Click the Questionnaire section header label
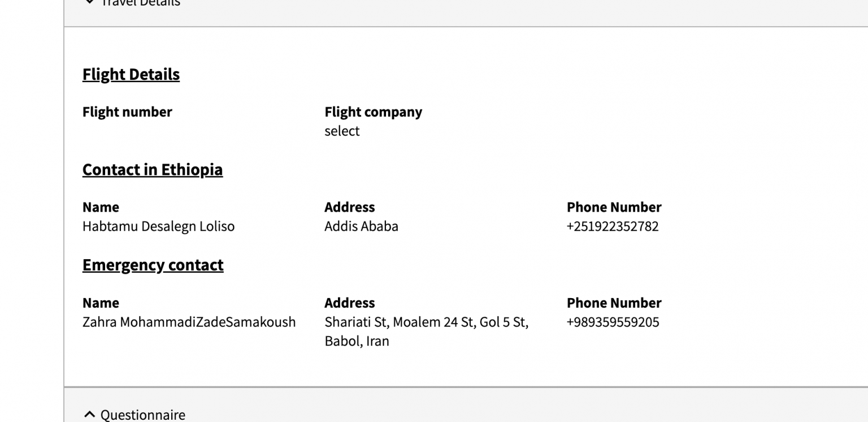 142,415
